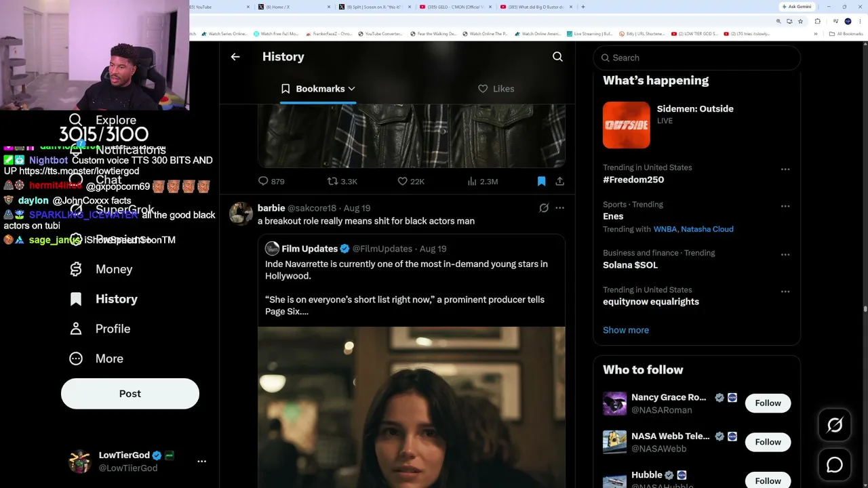Switch to the Likes tab
The height and width of the screenshot is (488, 868).
(496, 89)
